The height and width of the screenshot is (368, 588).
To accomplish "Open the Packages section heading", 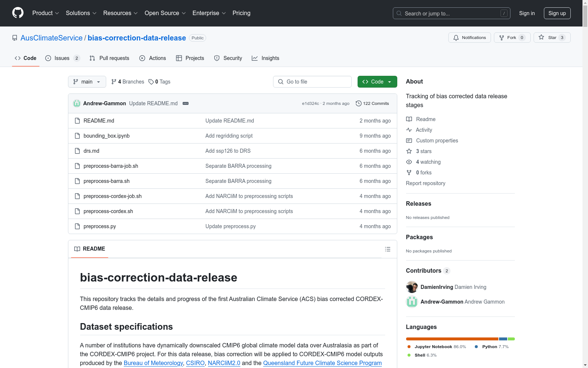I will (x=419, y=237).
